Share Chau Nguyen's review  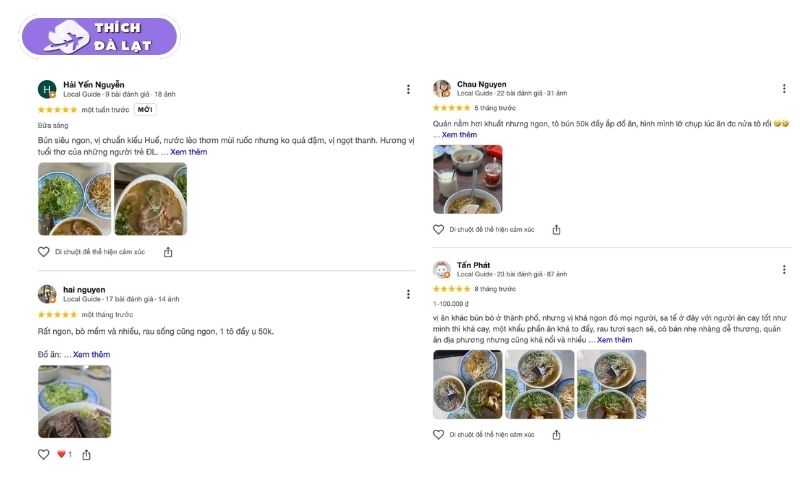point(556,230)
